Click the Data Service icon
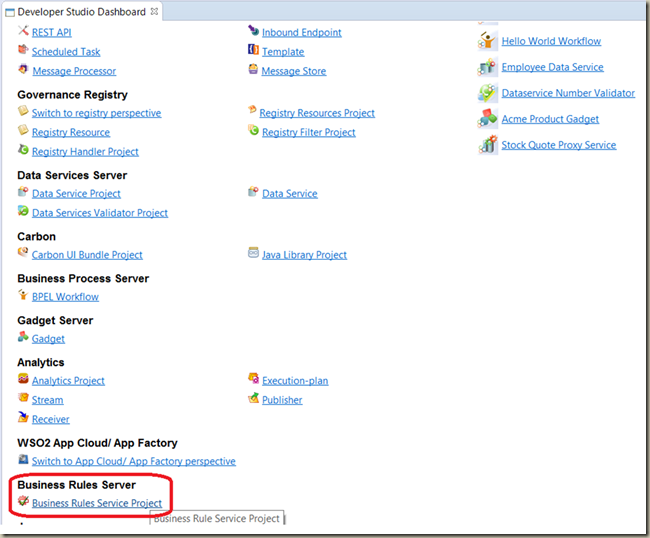The height and width of the screenshot is (538, 650). point(253,191)
